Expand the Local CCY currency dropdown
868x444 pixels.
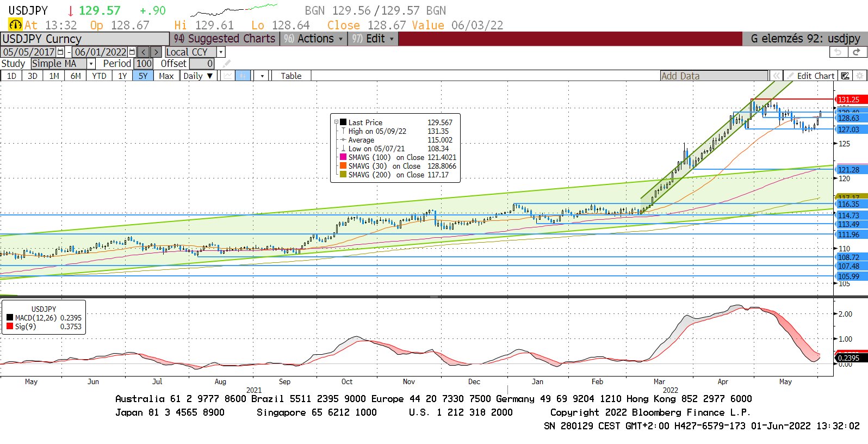click(221, 52)
